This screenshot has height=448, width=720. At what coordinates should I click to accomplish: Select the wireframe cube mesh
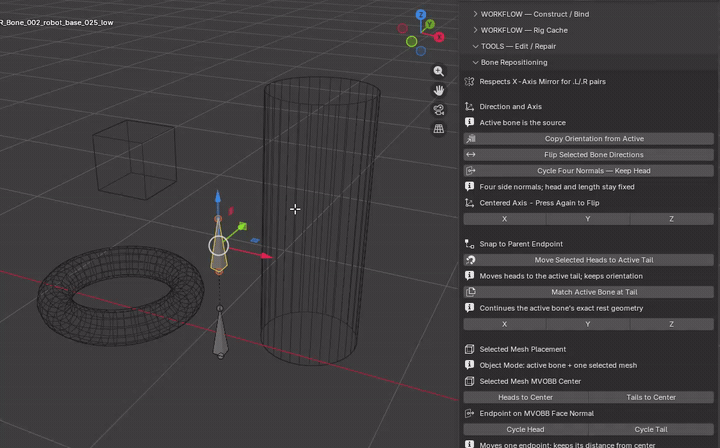[x=135, y=160]
